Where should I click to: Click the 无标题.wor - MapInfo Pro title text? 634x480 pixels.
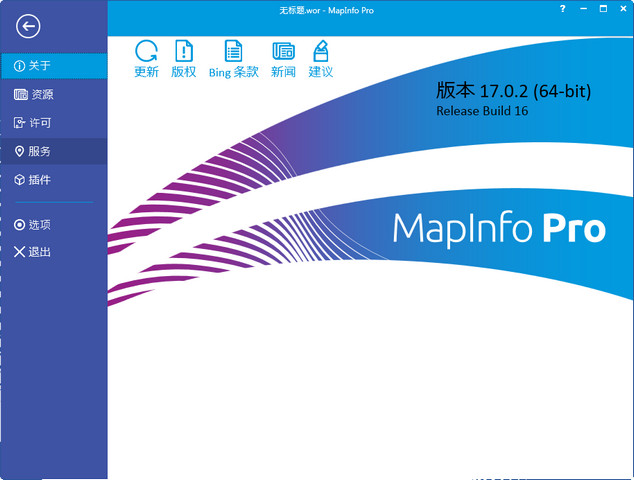[326, 11]
